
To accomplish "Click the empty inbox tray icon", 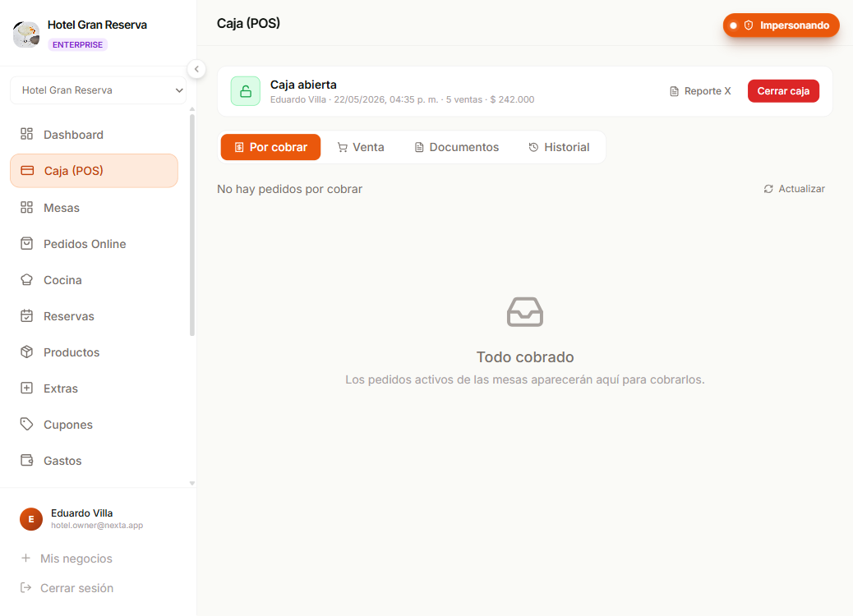I will [x=525, y=312].
